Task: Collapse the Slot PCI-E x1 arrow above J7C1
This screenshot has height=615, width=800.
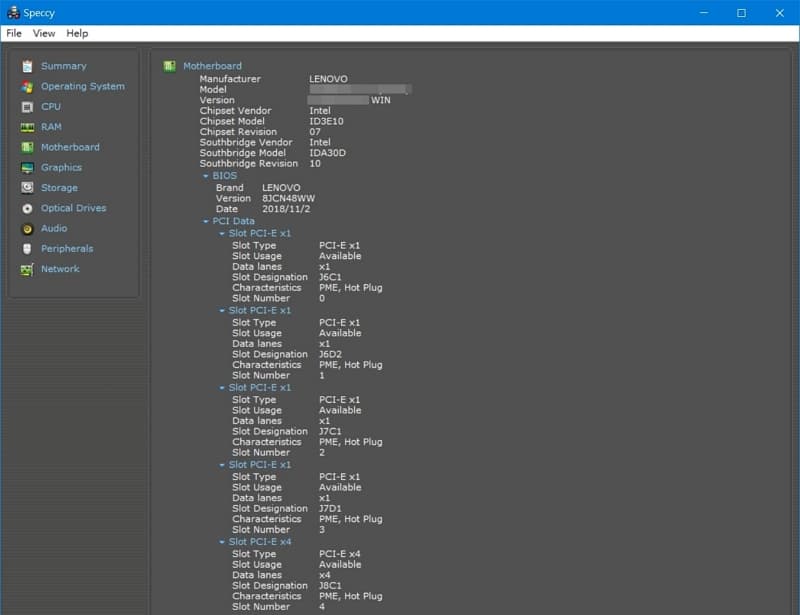Action: 221,388
